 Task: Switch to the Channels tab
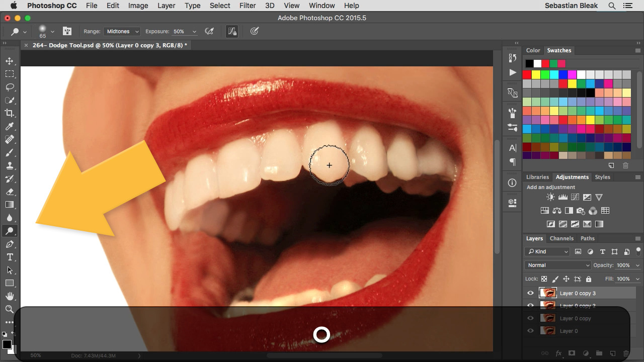pyautogui.click(x=561, y=238)
